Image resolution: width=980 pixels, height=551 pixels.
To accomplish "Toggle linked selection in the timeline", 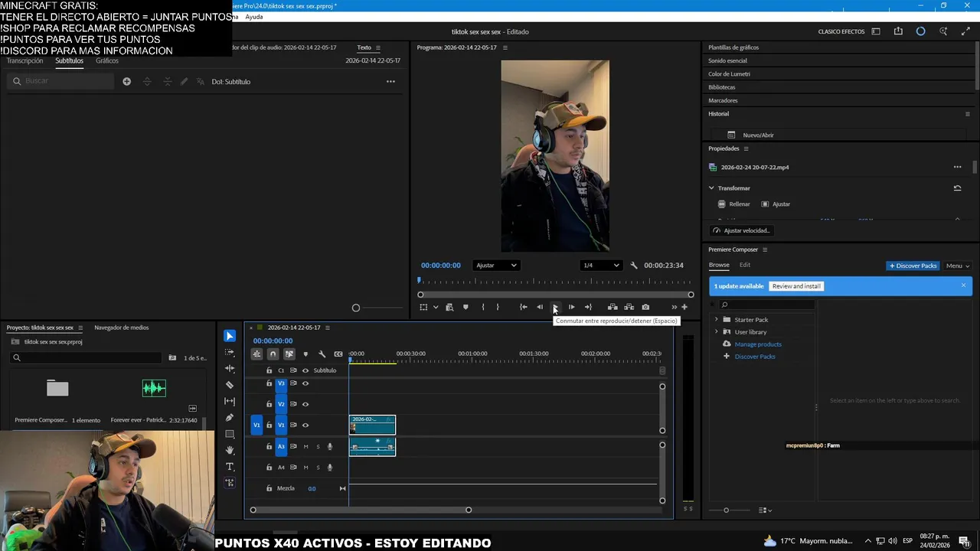I will click(289, 354).
